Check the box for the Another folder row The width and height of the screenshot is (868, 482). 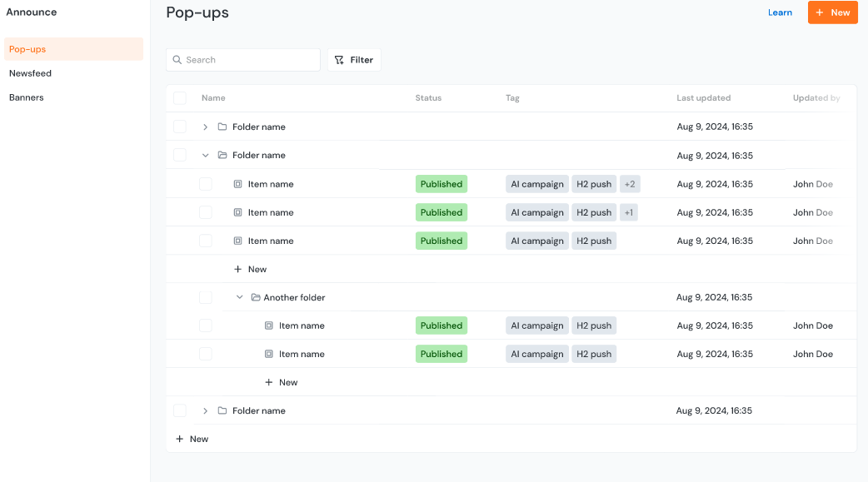tap(205, 297)
